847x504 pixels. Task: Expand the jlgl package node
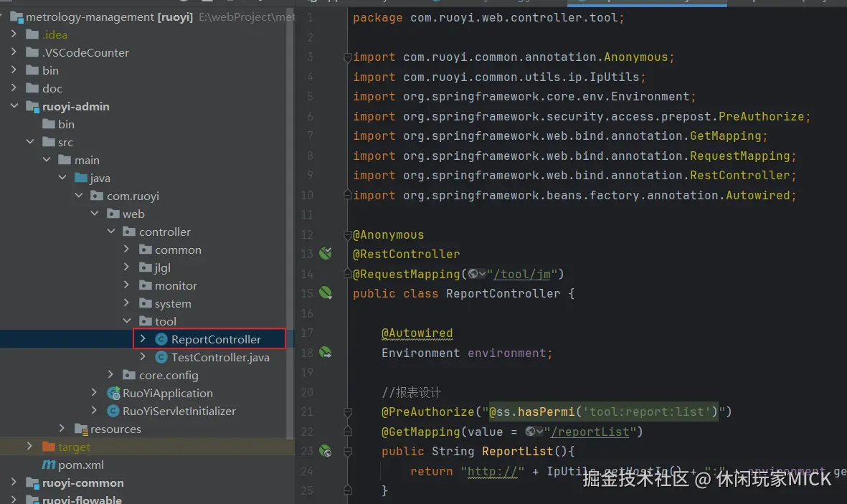[126, 267]
